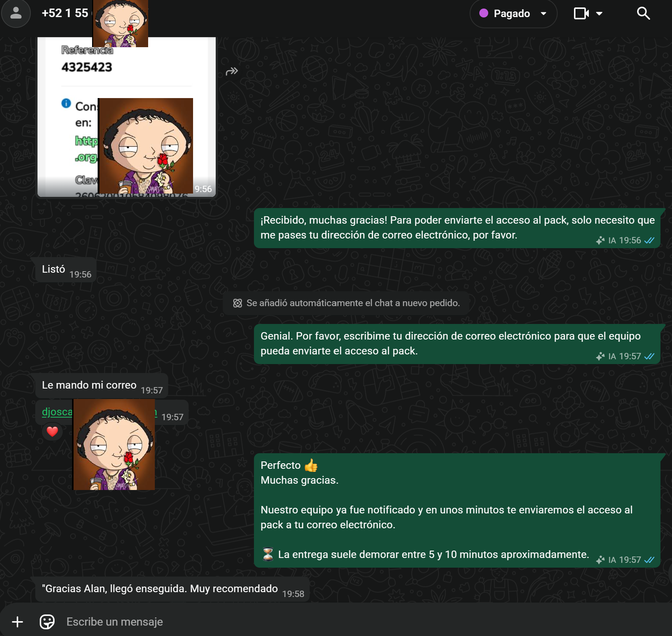Click the 'Perfecto Muchas gracias' reply bubble
The width and height of the screenshot is (672, 636).
pos(457,510)
